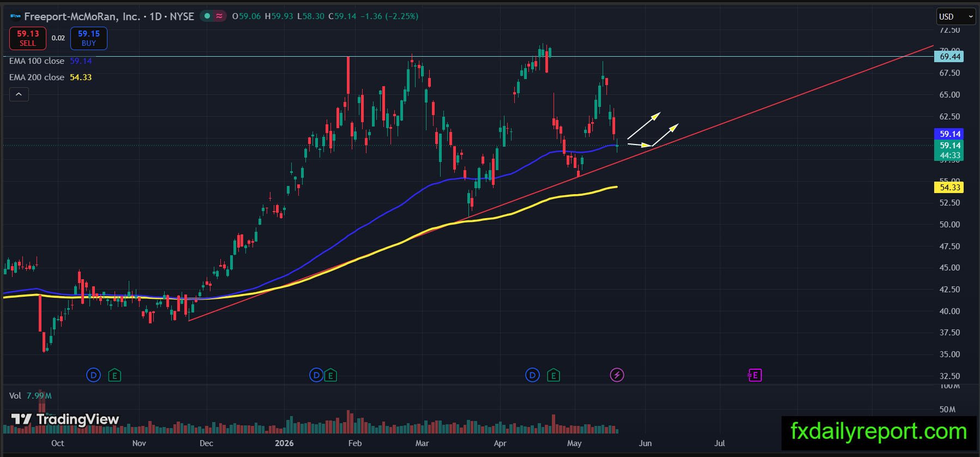
Task: Click the 47.50 price axis label
Action: click(x=949, y=246)
